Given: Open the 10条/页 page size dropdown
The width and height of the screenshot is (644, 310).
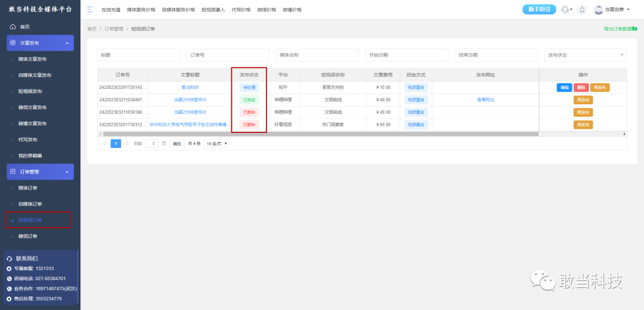Looking at the screenshot, I should pyautogui.click(x=216, y=144).
